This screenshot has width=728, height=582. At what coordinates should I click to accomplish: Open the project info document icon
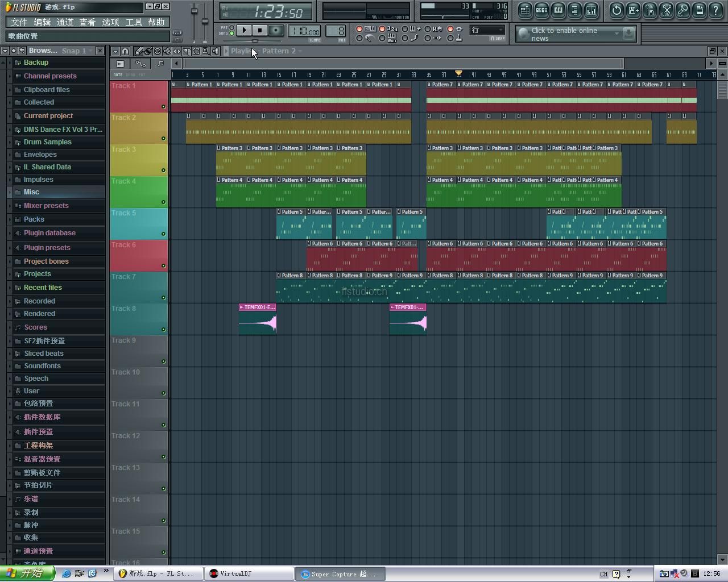(x=699, y=10)
